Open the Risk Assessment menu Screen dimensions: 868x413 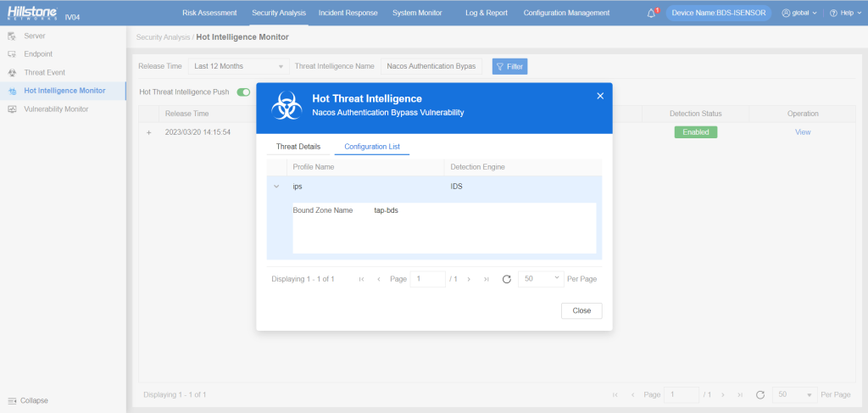pyautogui.click(x=209, y=13)
